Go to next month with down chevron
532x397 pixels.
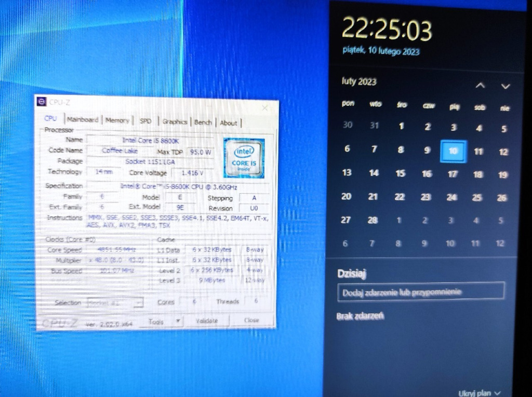pyautogui.click(x=506, y=86)
